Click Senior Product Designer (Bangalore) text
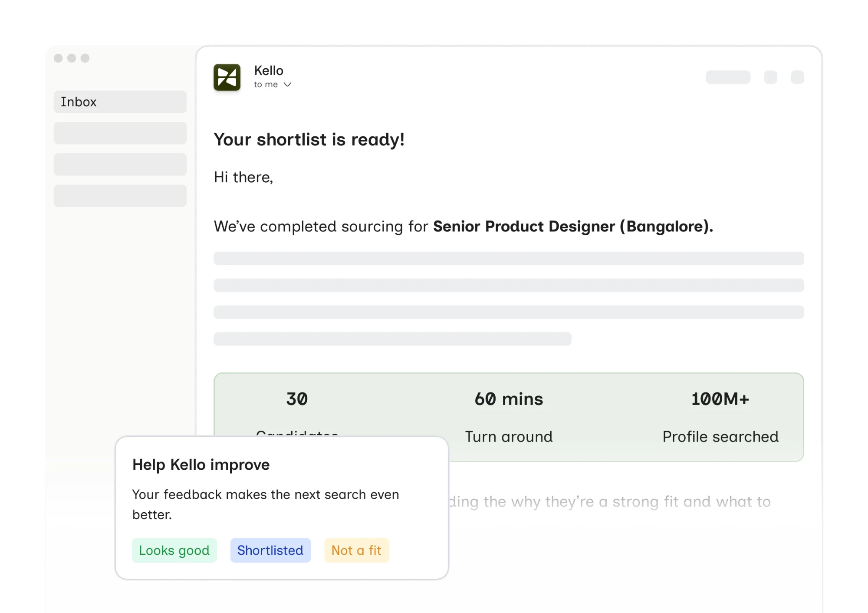Image resolution: width=868 pixels, height=613 pixels. (573, 227)
